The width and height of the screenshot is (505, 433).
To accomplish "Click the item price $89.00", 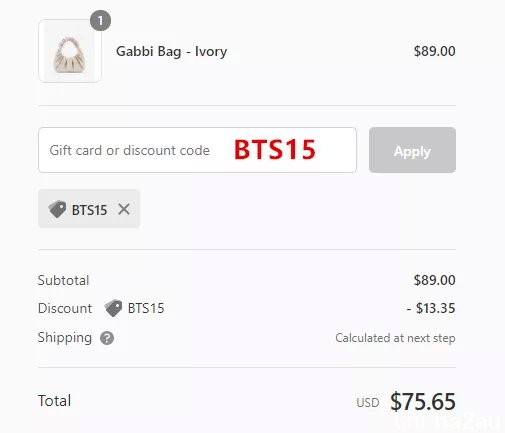I will 434,51.
